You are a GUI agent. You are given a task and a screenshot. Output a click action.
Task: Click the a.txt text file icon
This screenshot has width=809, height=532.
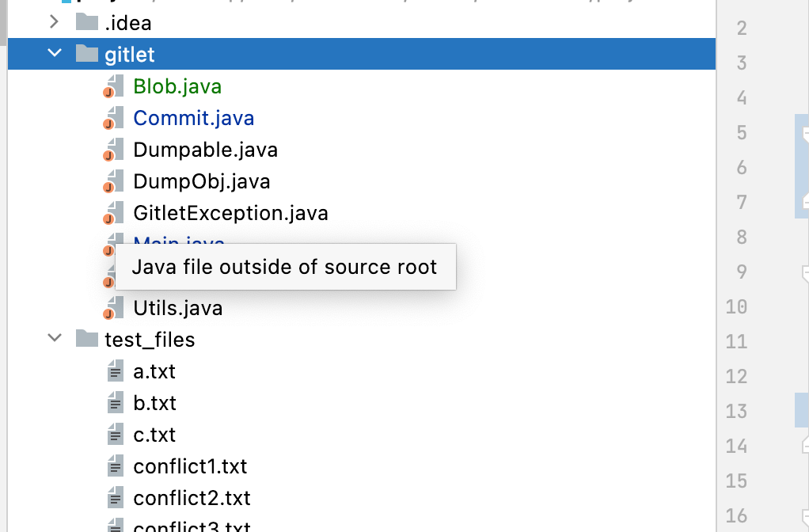116,371
